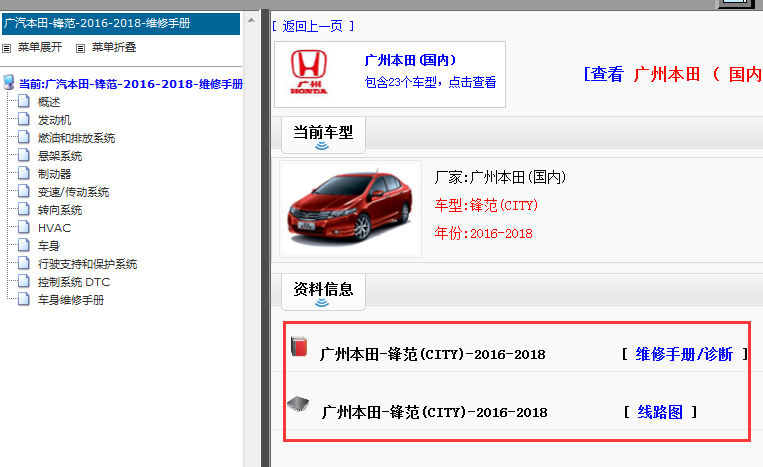The height and width of the screenshot is (467, 763).
Task: Click the document icon next to 制动器
Action: tap(24, 173)
